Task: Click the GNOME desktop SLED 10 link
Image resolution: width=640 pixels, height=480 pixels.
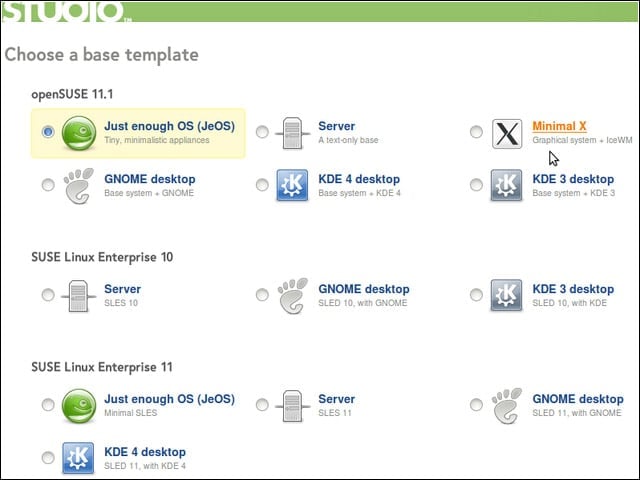Action: (x=364, y=289)
